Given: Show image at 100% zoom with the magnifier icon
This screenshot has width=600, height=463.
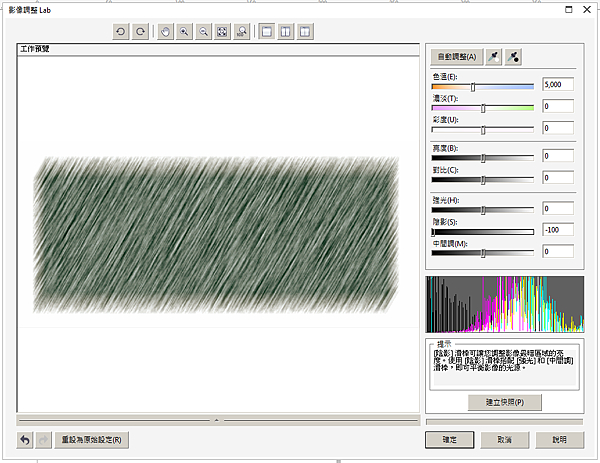Looking at the screenshot, I should tap(242, 32).
